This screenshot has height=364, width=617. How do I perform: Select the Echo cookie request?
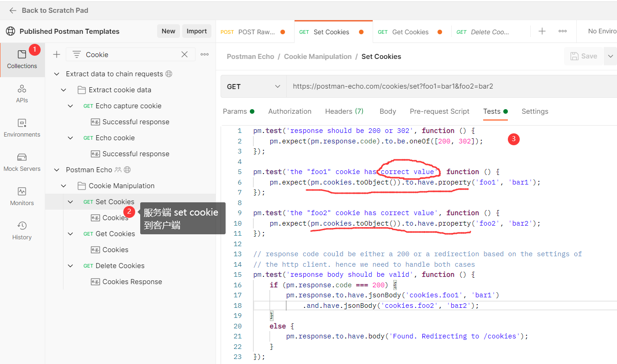pos(115,138)
